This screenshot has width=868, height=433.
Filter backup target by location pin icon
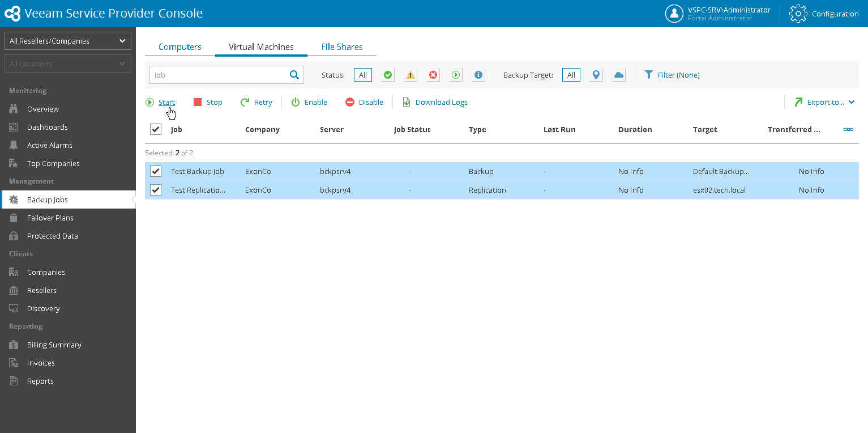pos(596,75)
